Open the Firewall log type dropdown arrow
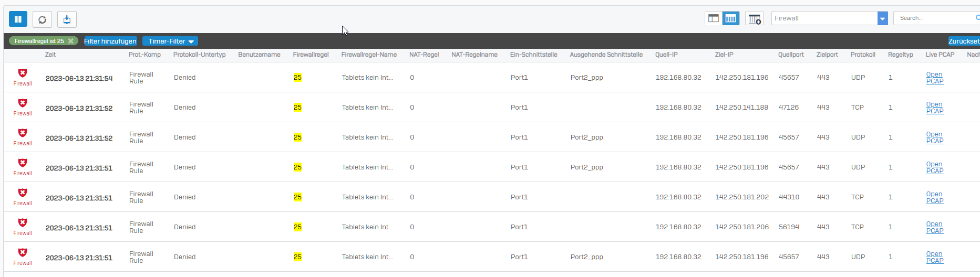 click(882, 18)
